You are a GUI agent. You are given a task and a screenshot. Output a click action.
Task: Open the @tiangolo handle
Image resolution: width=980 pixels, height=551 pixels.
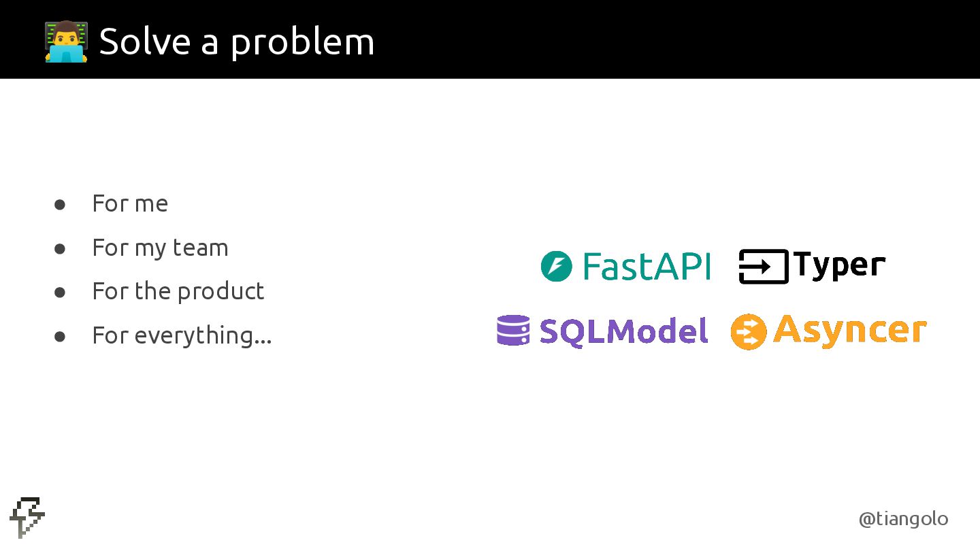pyautogui.click(x=903, y=519)
